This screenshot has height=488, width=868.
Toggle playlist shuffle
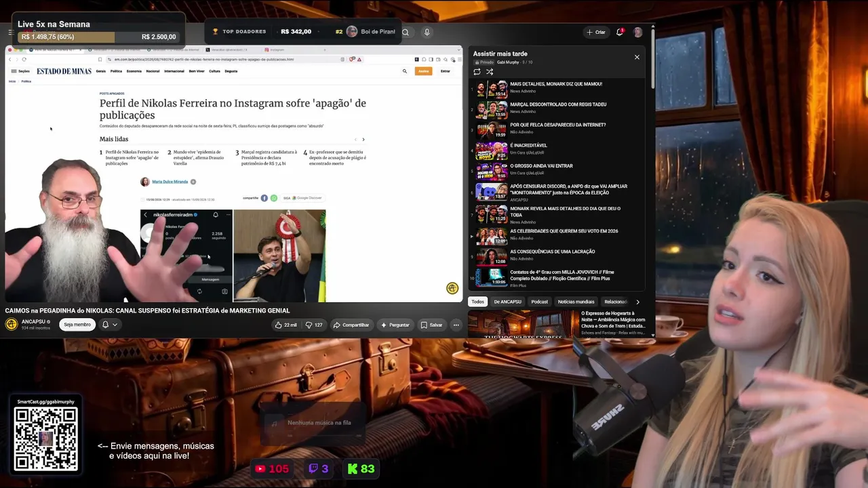point(490,71)
